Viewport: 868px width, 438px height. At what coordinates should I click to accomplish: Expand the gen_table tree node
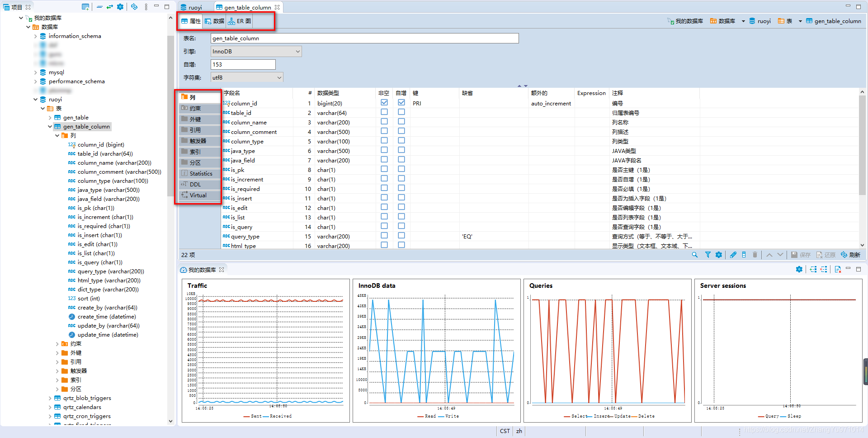[x=50, y=118]
